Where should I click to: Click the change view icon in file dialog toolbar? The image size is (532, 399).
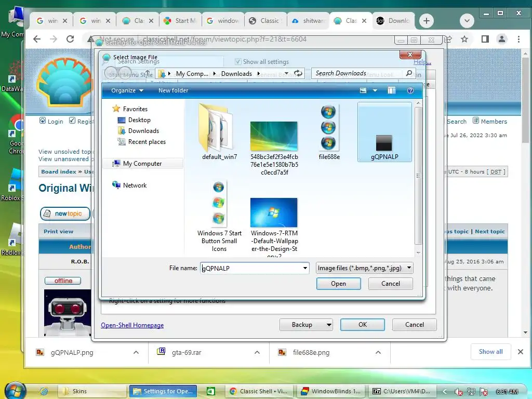click(363, 90)
